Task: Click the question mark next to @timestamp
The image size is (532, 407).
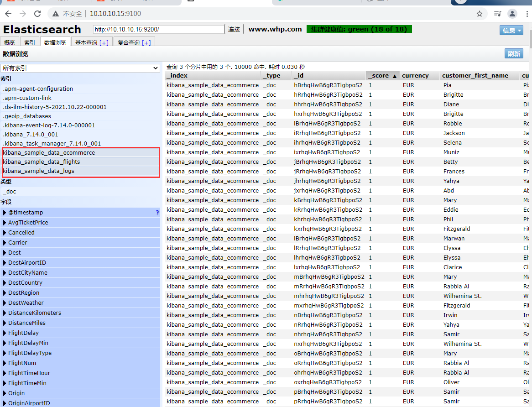Action: pos(157,213)
